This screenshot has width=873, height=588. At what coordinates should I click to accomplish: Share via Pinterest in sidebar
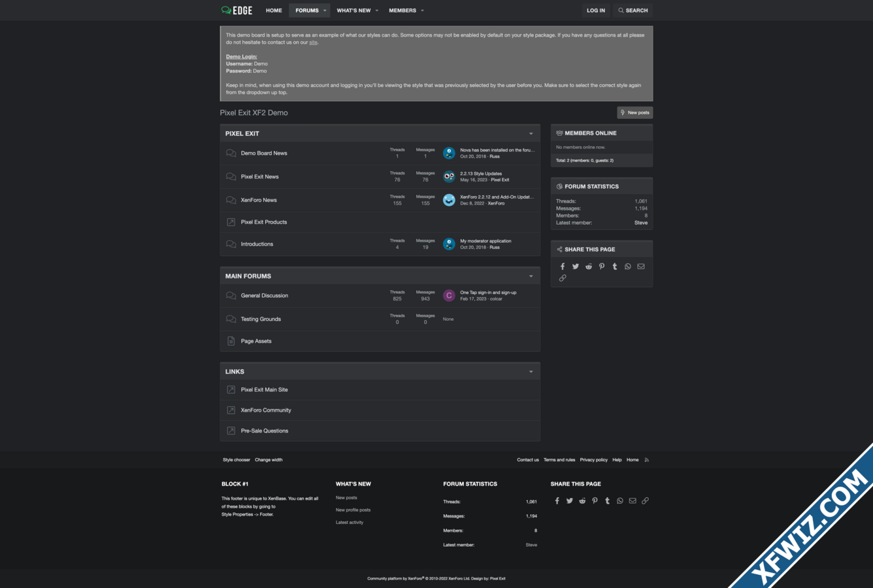pos(602,267)
